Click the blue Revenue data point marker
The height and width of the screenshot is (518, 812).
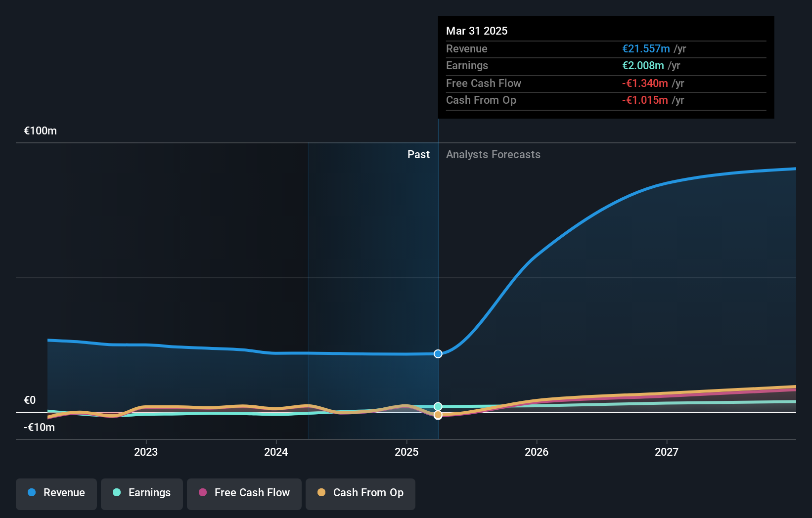tap(438, 353)
